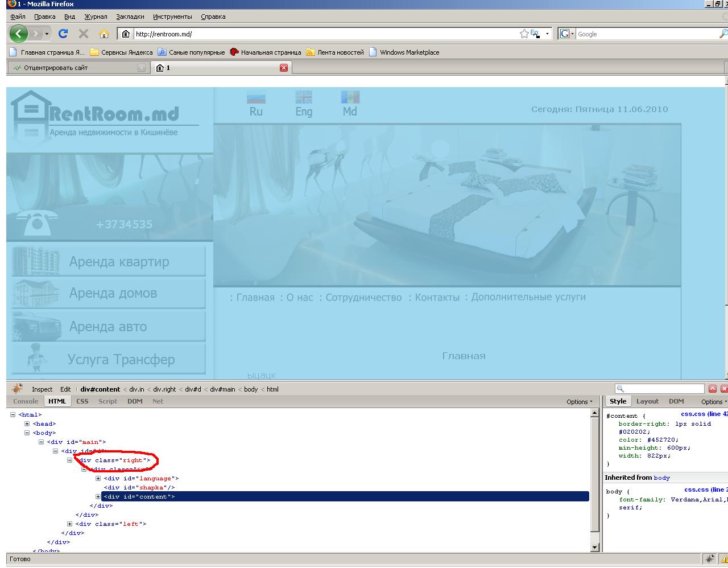The width and height of the screenshot is (728, 568).
Task: Switch to Firebug Script tab
Action: (107, 401)
